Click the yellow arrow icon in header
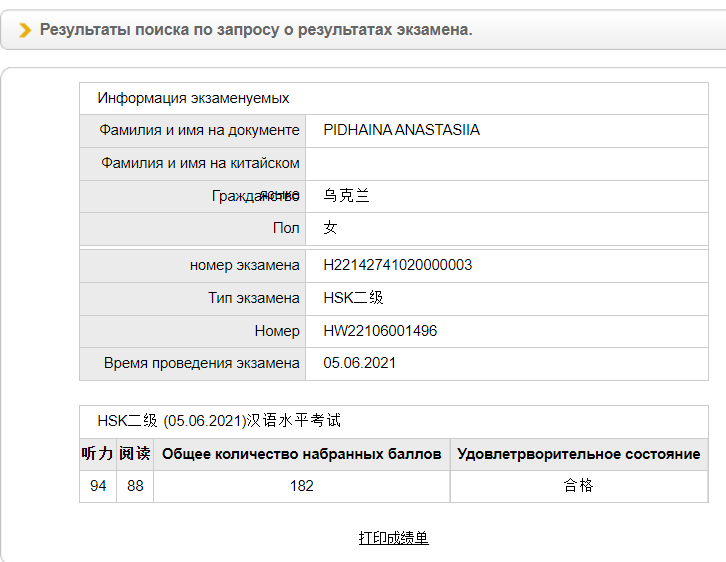 coord(25,30)
